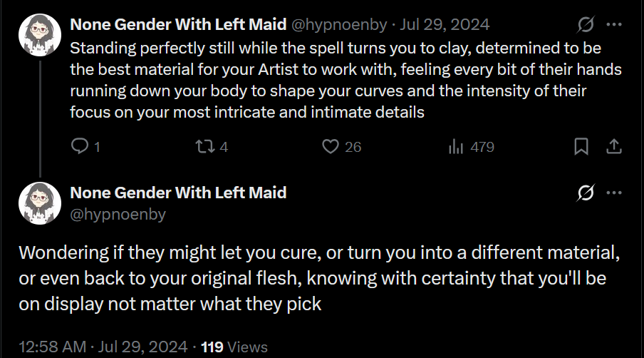Click Grok icon on the lower tweet
This screenshot has height=358, width=644.
(x=586, y=193)
